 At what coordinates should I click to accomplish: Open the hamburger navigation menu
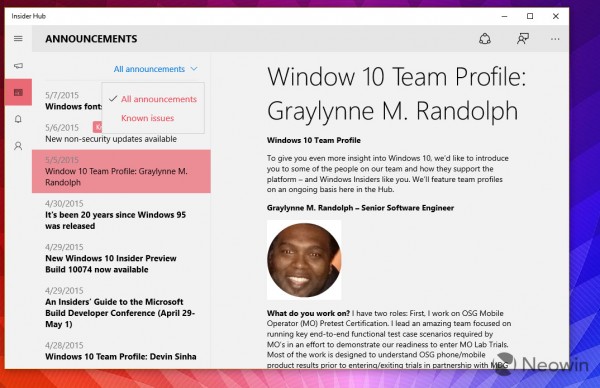coord(18,39)
